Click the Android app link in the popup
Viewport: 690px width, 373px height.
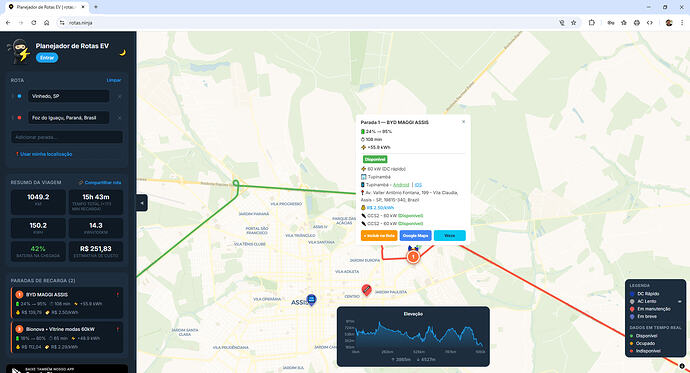point(401,185)
